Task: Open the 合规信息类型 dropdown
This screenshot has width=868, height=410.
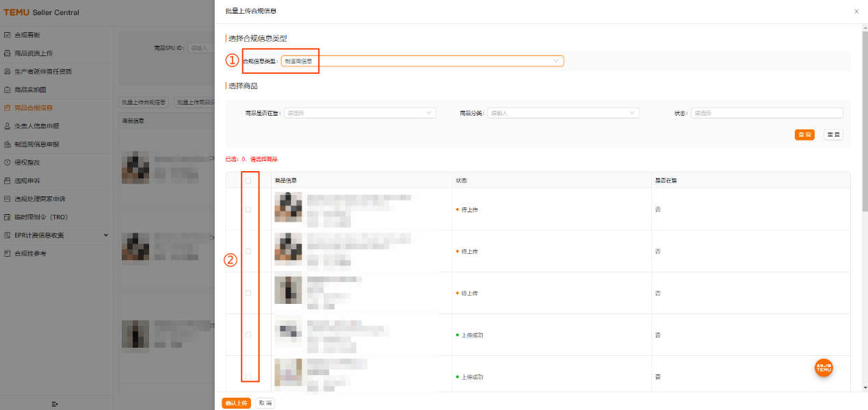Action: [x=422, y=61]
